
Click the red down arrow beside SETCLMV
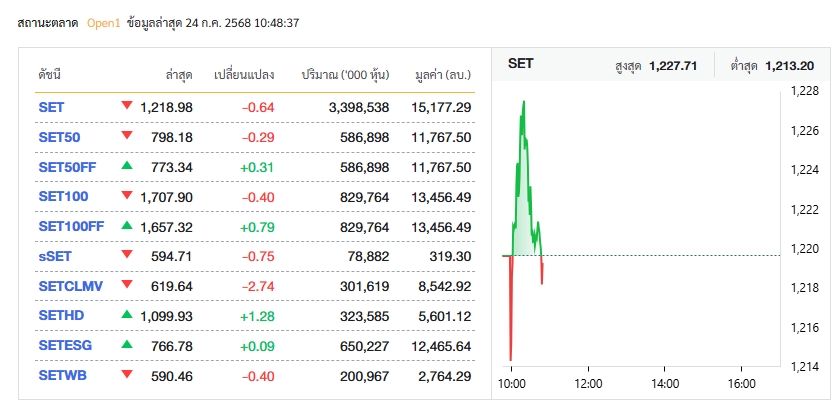pos(127,284)
